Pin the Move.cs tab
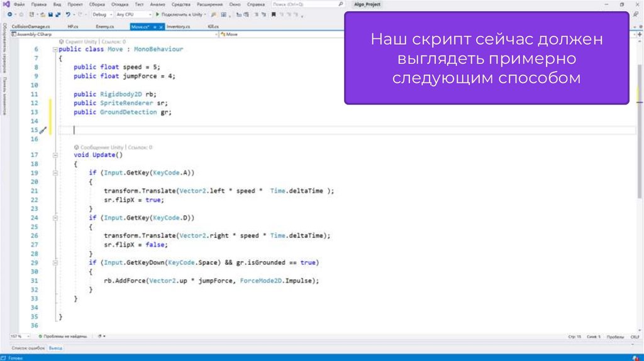The height and width of the screenshot is (361, 644). pos(155,26)
